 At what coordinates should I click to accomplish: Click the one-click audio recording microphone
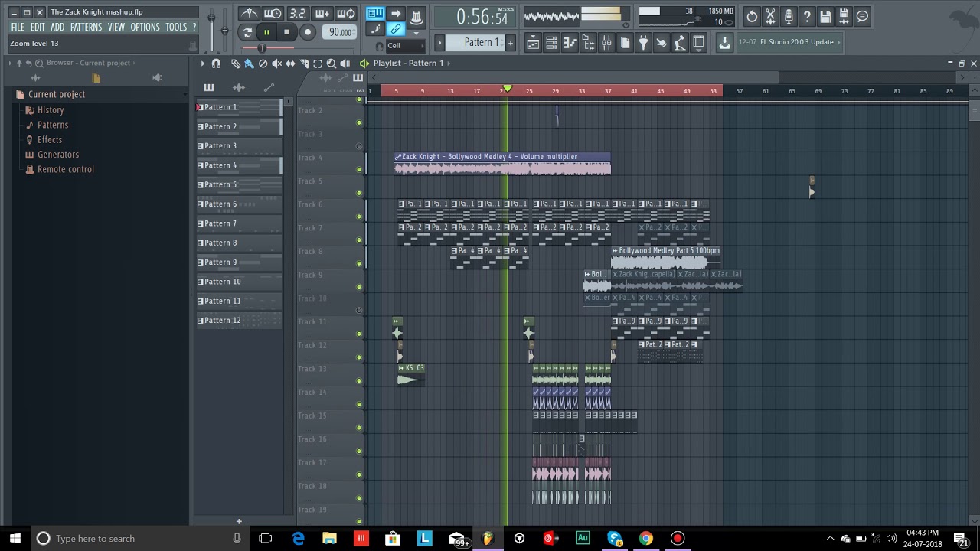tap(789, 16)
